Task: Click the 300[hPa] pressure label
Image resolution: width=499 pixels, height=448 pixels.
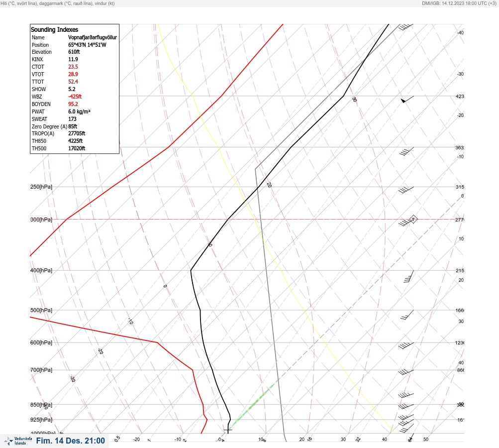Action: 41,220
